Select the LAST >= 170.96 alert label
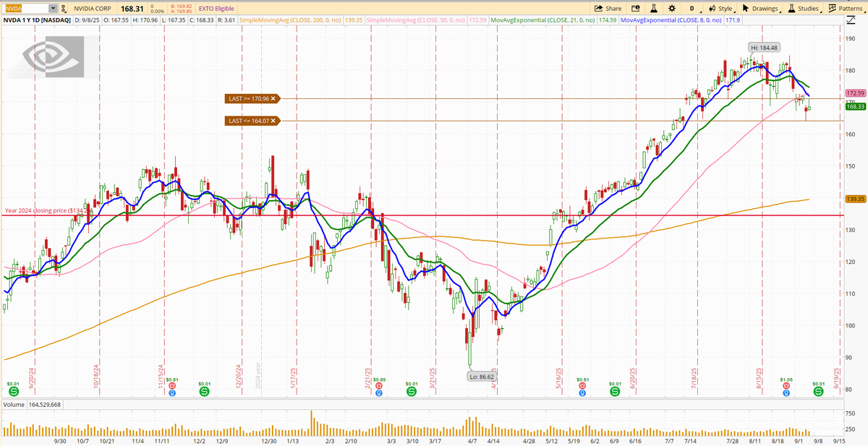The height and width of the screenshot is (446, 868). (x=251, y=98)
